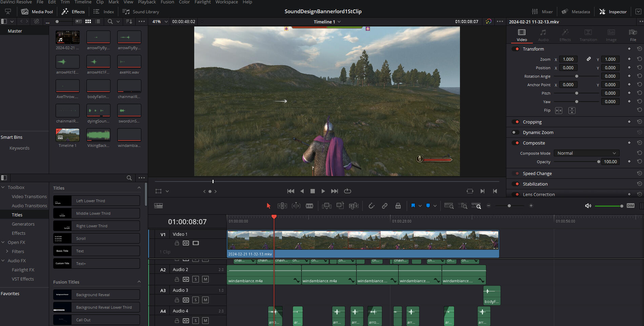Enable the Dynamic Zoom toggle
The image size is (644, 326).
point(516,132)
